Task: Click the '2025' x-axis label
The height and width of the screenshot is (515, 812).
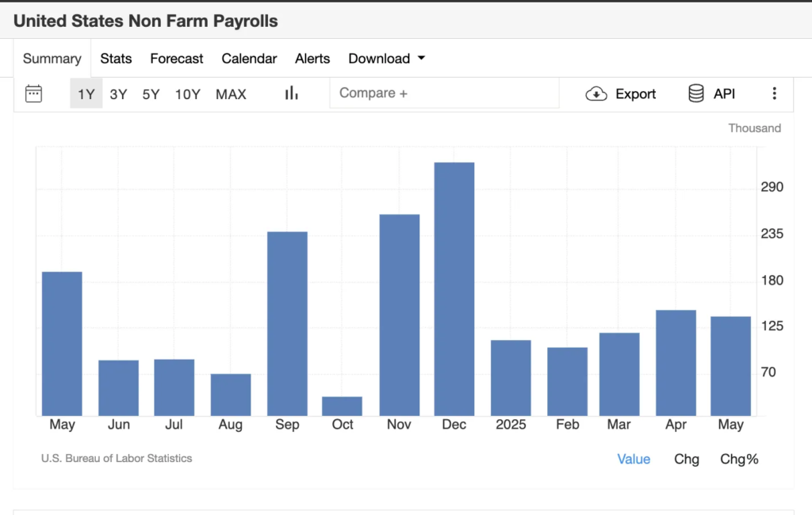Action: point(511,425)
